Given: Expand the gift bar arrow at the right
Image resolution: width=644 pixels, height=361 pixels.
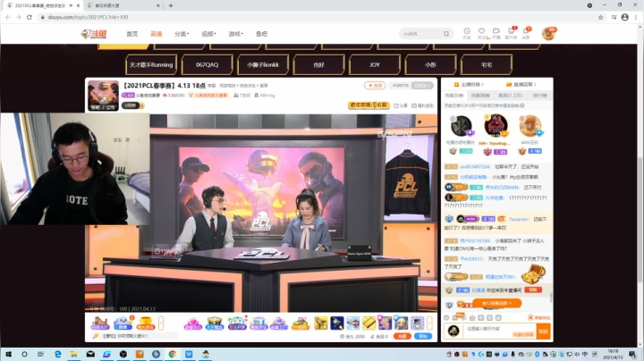Looking at the screenshot, I should point(429,323).
